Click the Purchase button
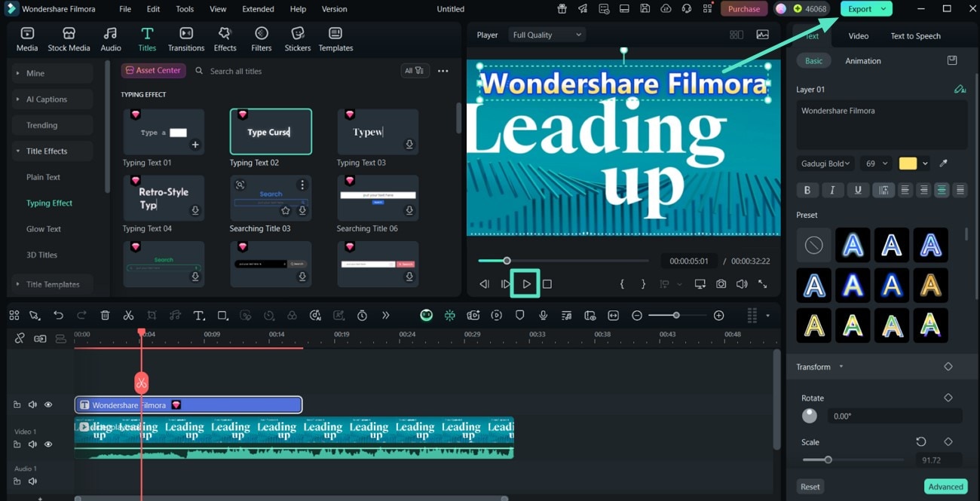 pyautogui.click(x=744, y=9)
